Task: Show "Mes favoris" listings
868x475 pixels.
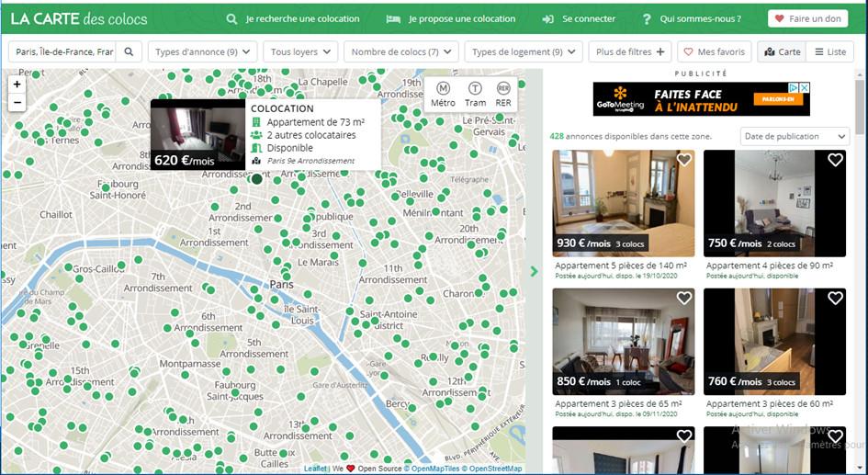Action: pos(714,51)
